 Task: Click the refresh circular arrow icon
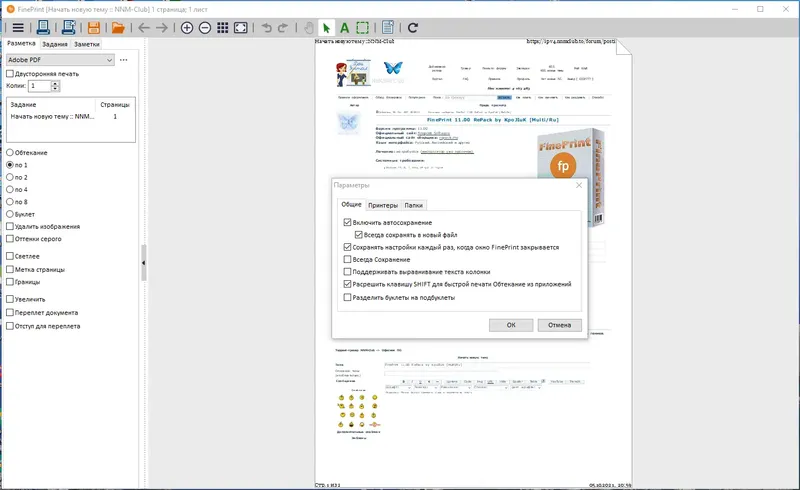pos(413,28)
